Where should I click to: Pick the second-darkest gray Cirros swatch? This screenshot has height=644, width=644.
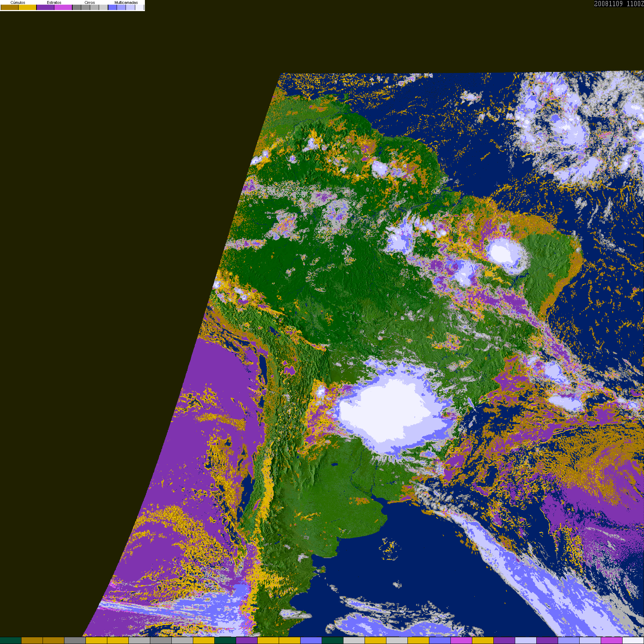click(x=86, y=7)
